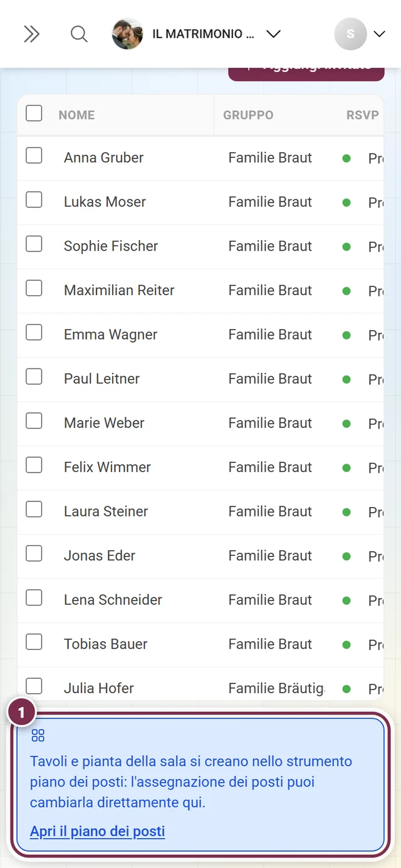Open search with the magnifier icon
The image size is (401, 868).
79,34
